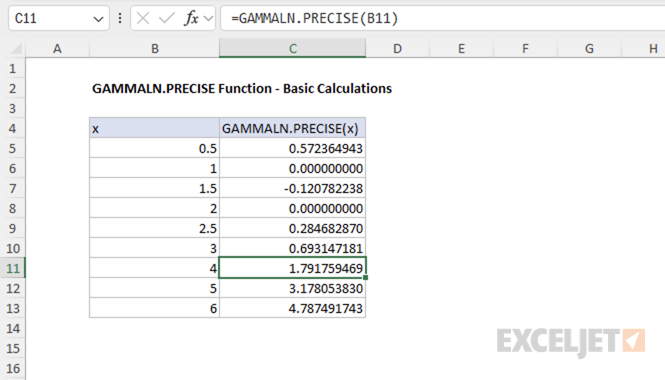Select column D header
The width and height of the screenshot is (665, 380).
point(397,48)
